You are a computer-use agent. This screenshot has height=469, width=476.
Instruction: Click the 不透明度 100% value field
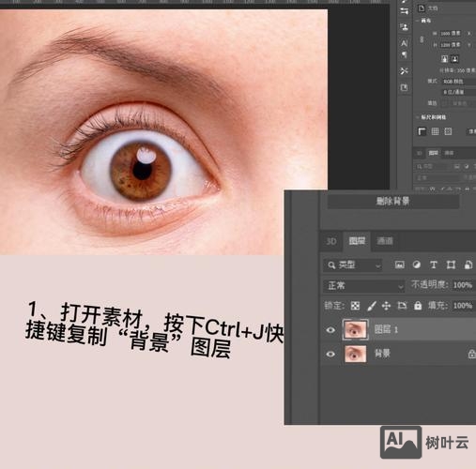click(x=463, y=285)
